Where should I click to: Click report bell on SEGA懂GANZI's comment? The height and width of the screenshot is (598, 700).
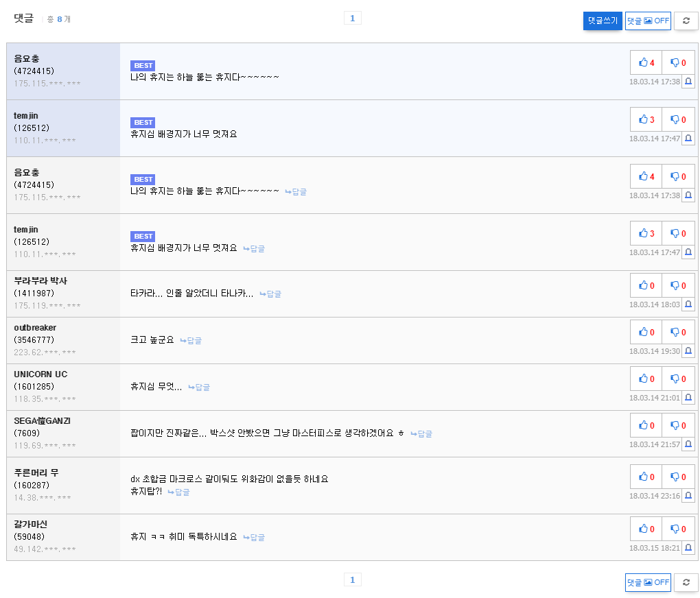click(688, 444)
